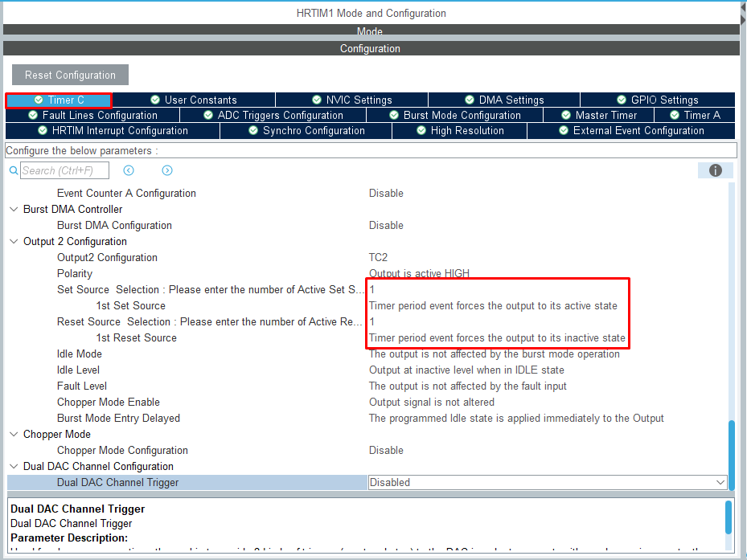Image resolution: width=747 pixels, height=560 pixels.
Task: Click 'Output at inactive level when in IDLE state'
Action: [466, 370]
